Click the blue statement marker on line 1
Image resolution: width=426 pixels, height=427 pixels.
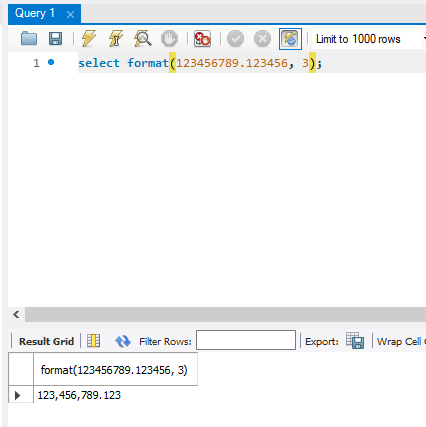(x=51, y=62)
